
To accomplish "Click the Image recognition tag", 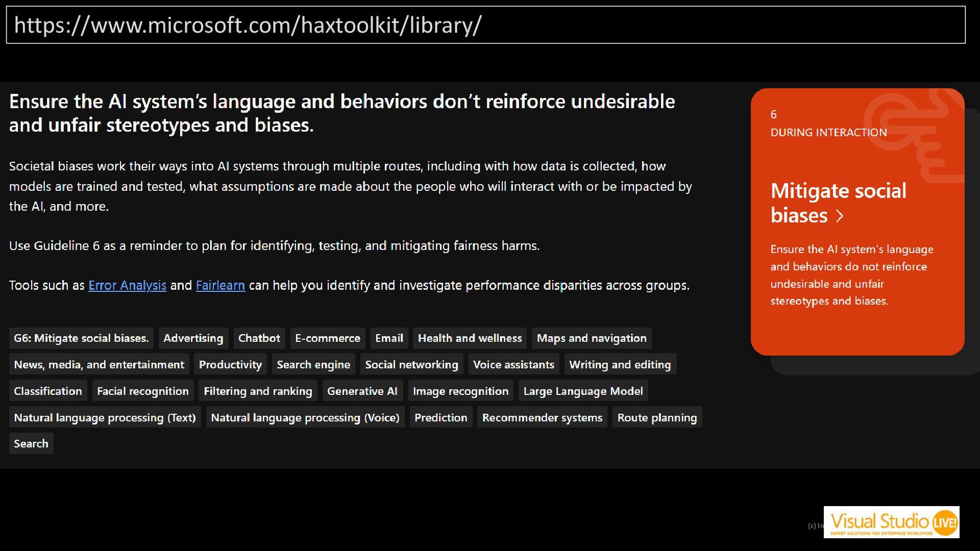I will (x=460, y=391).
